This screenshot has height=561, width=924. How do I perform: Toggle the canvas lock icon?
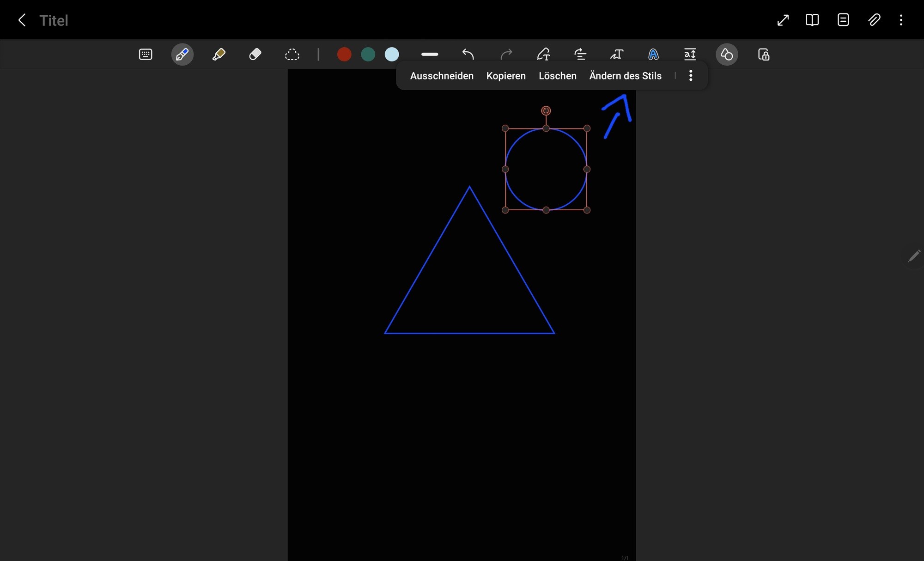[764, 55]
